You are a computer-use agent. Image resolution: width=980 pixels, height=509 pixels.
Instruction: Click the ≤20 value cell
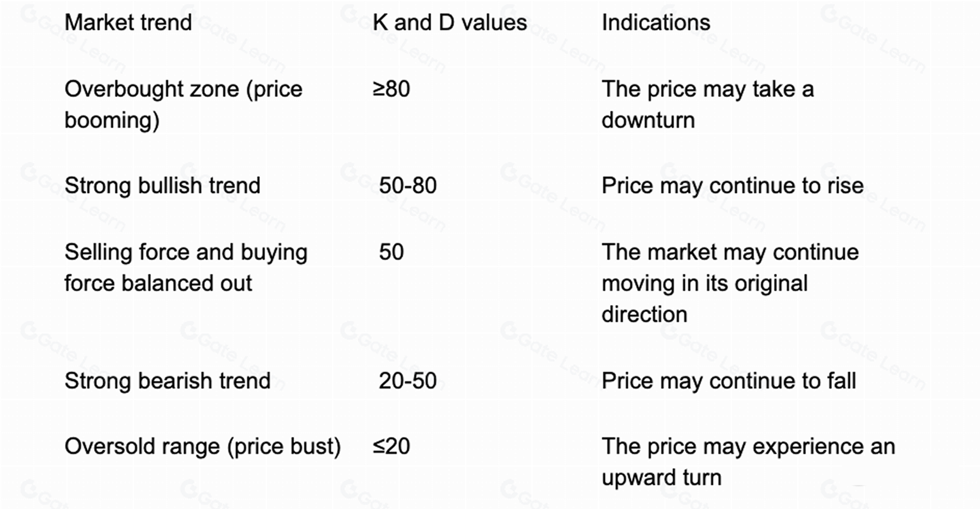391,446
